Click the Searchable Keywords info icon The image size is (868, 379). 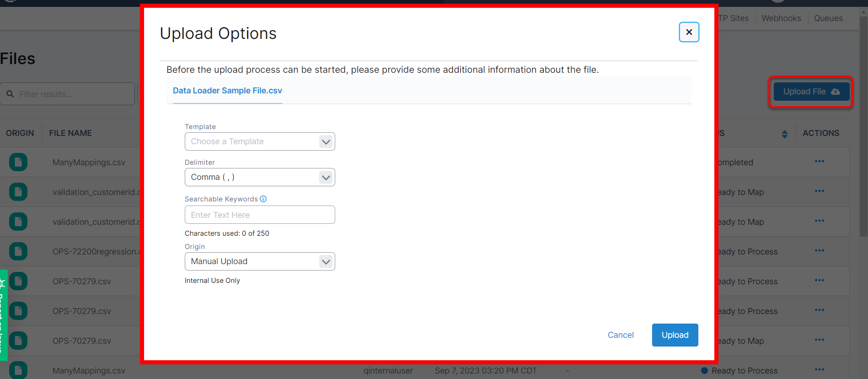pyautogui.click(x=263, y=199)
